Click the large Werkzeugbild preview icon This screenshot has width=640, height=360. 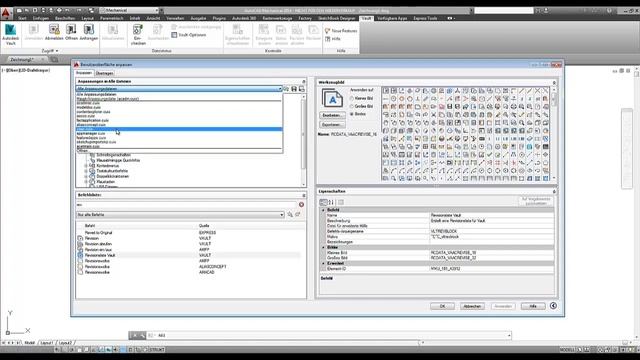click(x=332, y=98)
